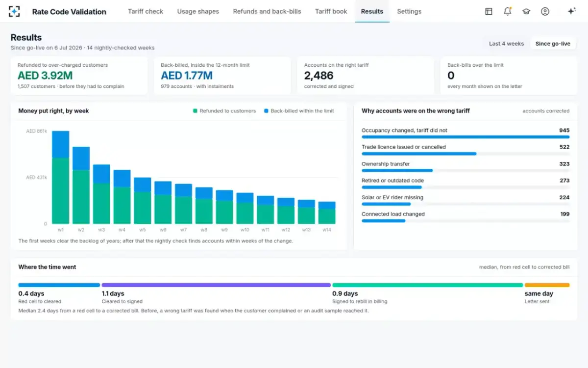Image resolution: width=588 pixels, height=368 pixels.
Task: Click the Occupancy changed, tariff did not bar
Action: [x=465, y=137]
